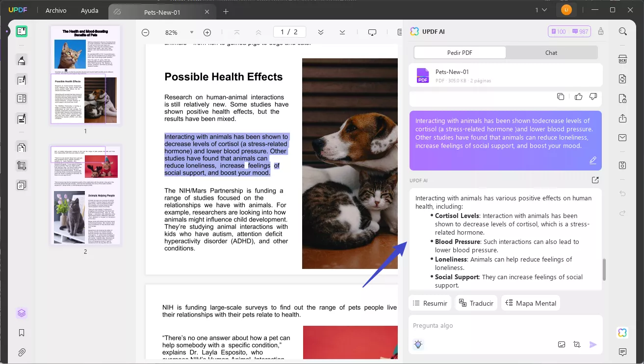Open the Reader mode icon in left sidebar
Viewport: 644px width, 364px height.
(22, 31)
